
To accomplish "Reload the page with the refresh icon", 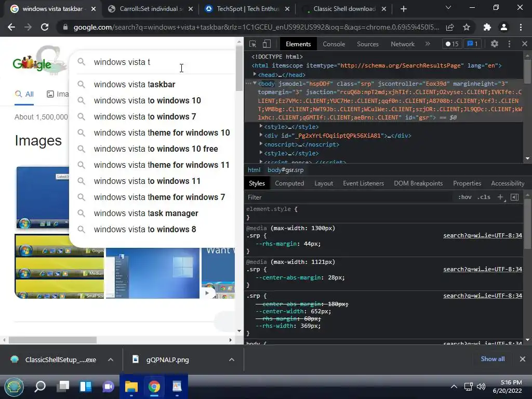I will click(x=45, y=27).
